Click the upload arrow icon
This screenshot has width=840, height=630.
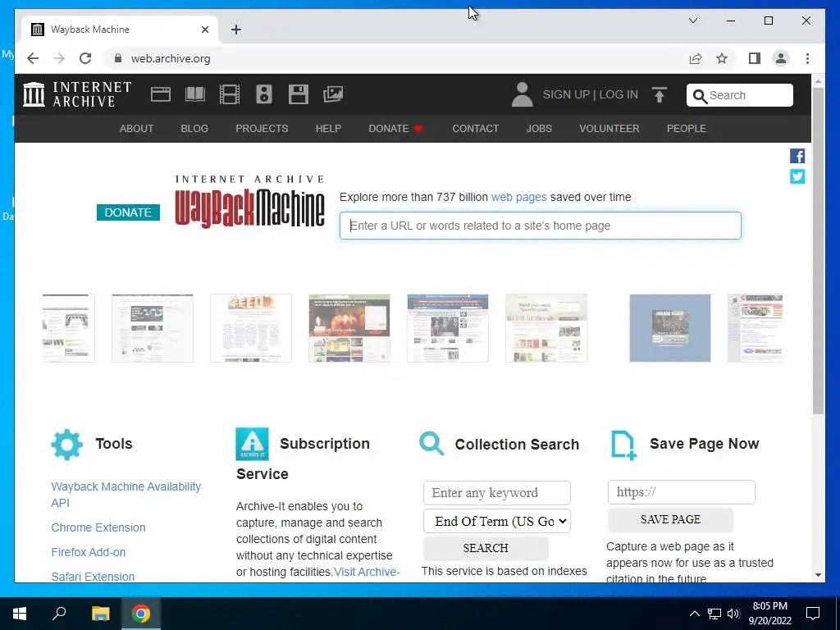point(660,94)
